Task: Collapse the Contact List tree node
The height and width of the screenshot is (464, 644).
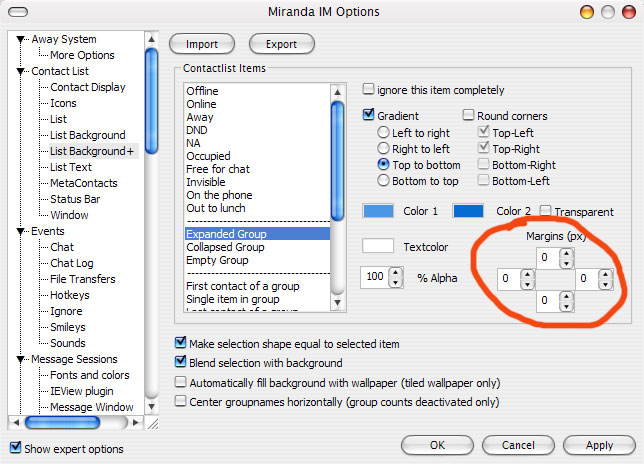Action: (20, 71)
